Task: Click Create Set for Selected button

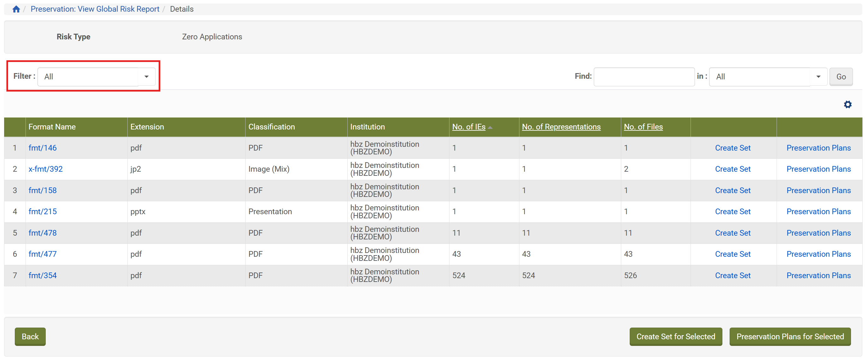Action: pos(675,336)
